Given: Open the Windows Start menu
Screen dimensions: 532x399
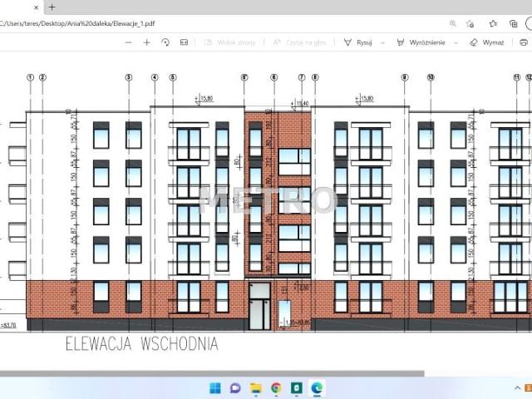Looking at the screenshot, I should (x=214, y=387).
